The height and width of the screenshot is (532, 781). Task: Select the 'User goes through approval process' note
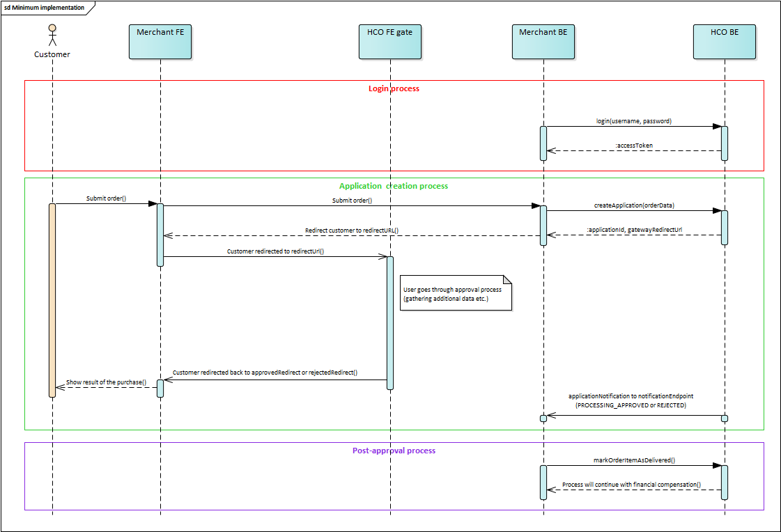[x=456, y=292]
